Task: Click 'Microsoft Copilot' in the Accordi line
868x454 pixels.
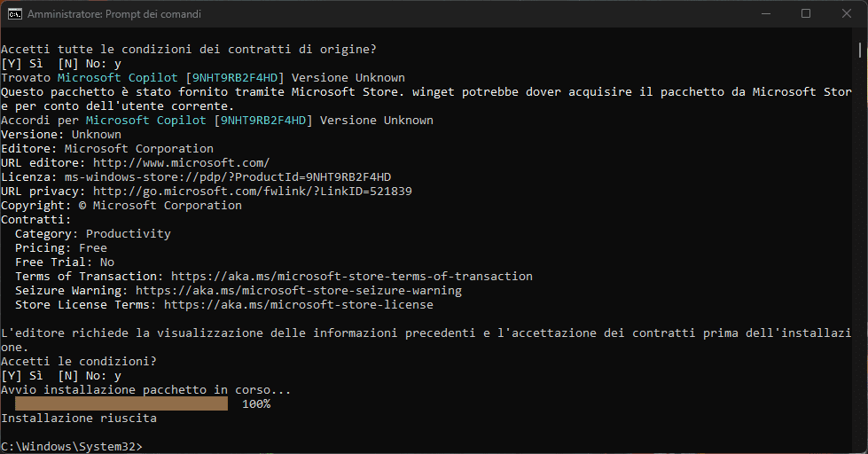Action: click(145, 121)
